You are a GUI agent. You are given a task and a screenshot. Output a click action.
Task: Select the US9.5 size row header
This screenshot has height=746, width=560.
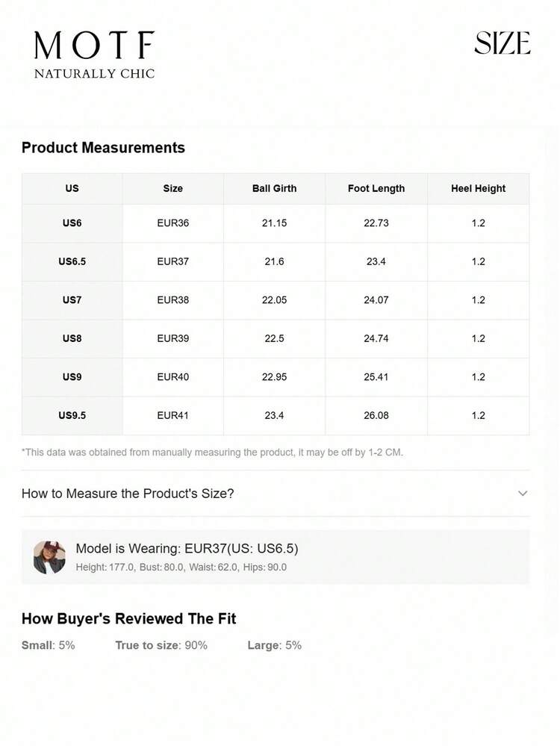[72, 415]
